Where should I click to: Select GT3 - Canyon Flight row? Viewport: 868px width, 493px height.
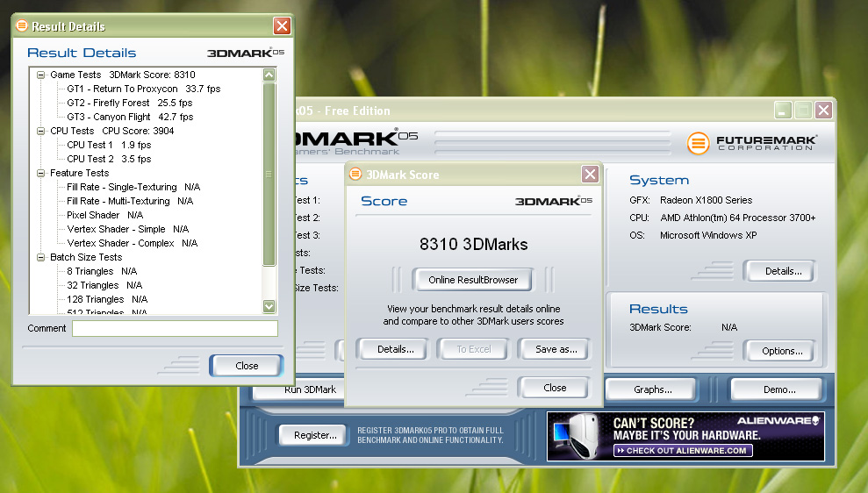130,118
